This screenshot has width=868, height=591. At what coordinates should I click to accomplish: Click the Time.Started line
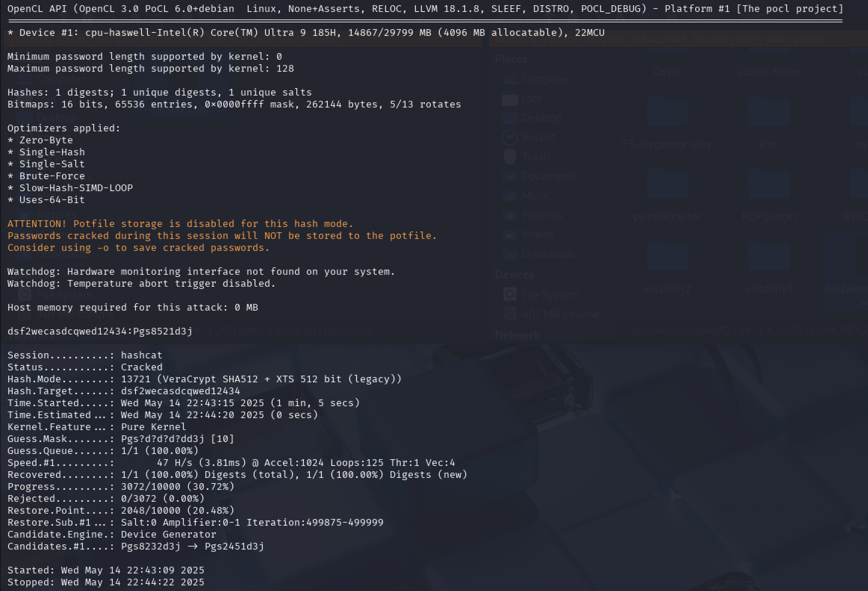coord(184,403)
